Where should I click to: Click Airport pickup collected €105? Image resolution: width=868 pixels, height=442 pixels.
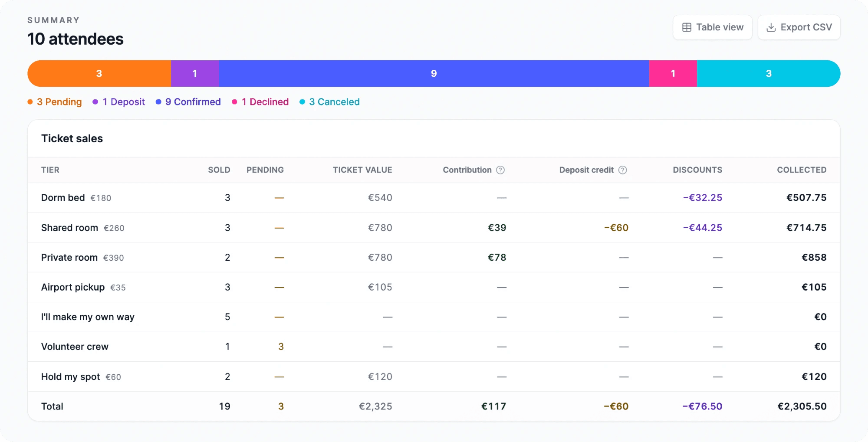coord(814,287)
